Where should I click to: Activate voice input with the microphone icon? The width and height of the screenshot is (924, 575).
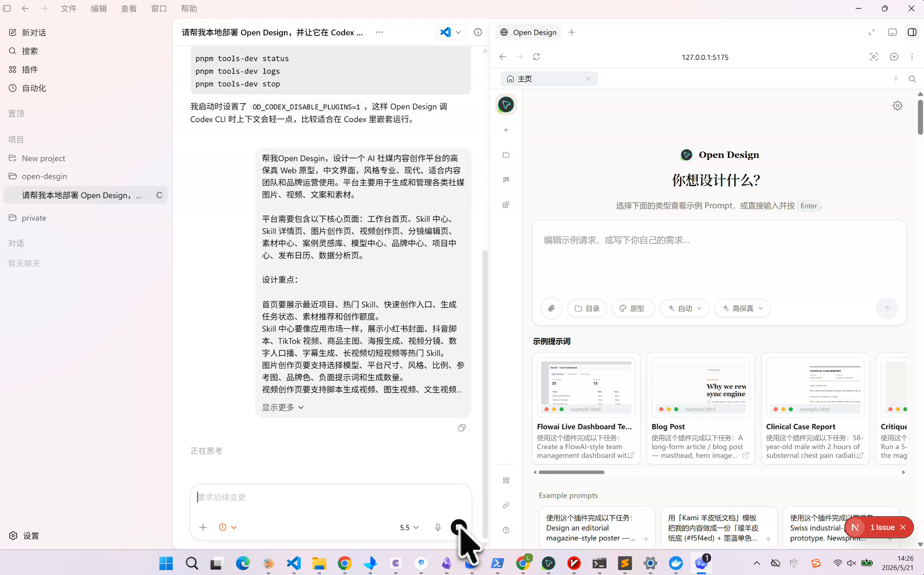click(438, 527)
